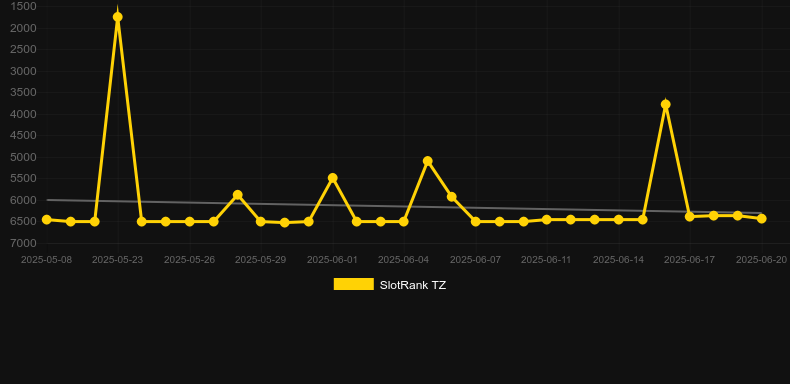Viewport: 790px width, 384px height.
Task: Click the data point above 2025-06-07 label
Action: point(476,222)
